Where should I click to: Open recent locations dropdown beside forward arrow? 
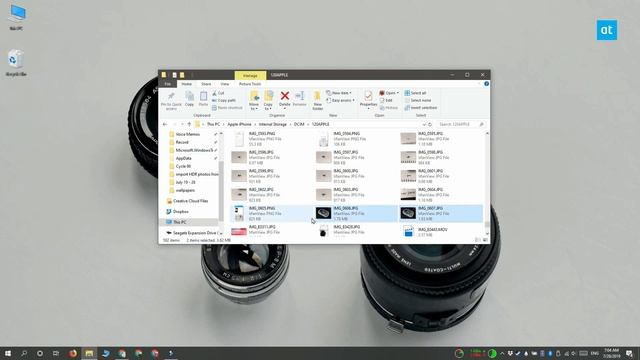pos(182,124)
